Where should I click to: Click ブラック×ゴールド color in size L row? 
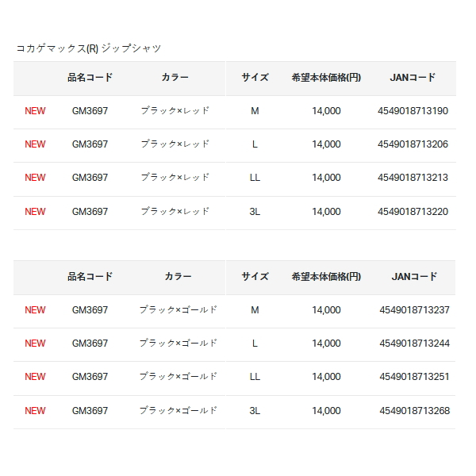(178, 344)
